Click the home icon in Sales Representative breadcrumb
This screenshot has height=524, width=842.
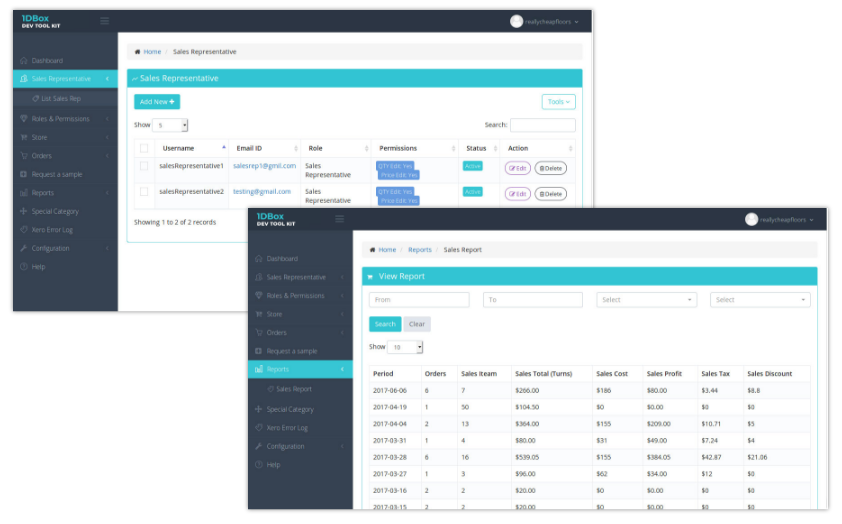(137, 52)
